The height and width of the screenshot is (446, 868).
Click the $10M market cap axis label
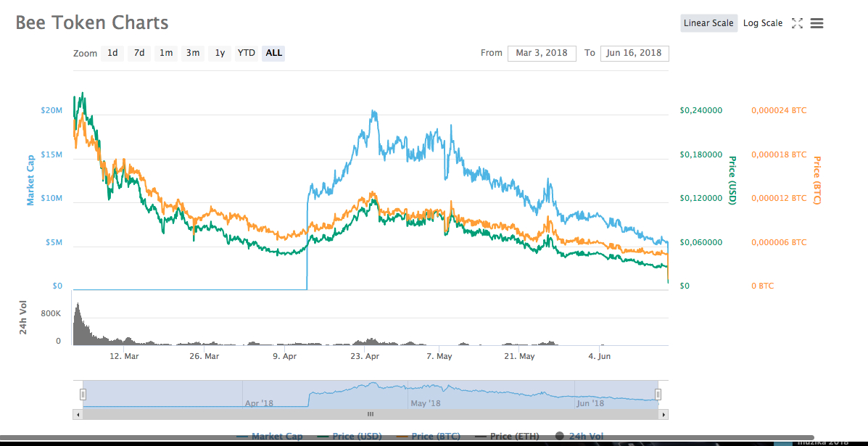pos(51,198)
